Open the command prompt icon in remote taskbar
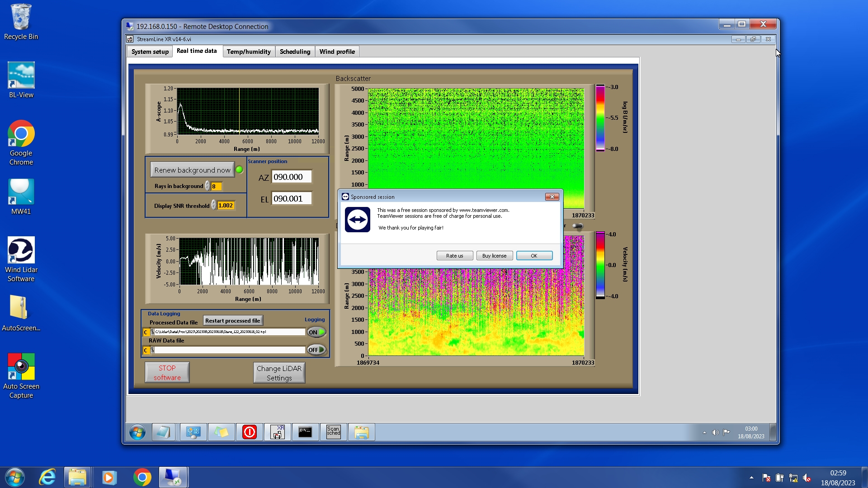This screenshot has height=488, width=868. pos(305,432)
